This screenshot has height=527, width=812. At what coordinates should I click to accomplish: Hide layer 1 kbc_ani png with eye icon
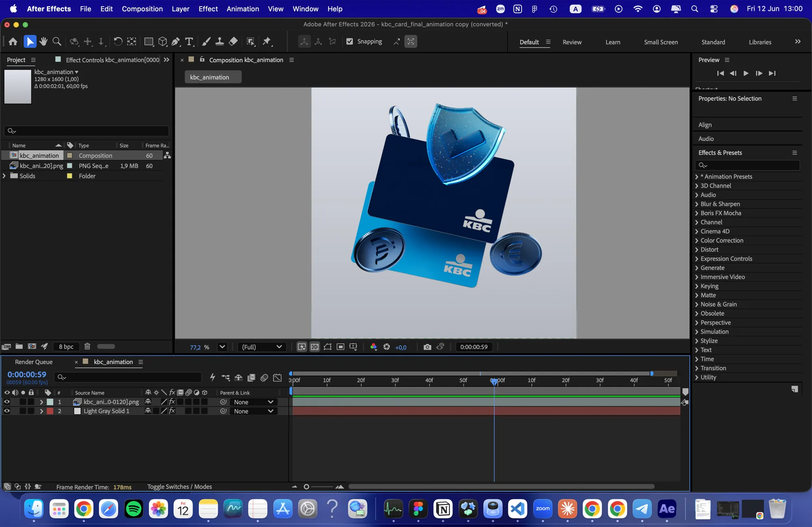click(7, 402)
